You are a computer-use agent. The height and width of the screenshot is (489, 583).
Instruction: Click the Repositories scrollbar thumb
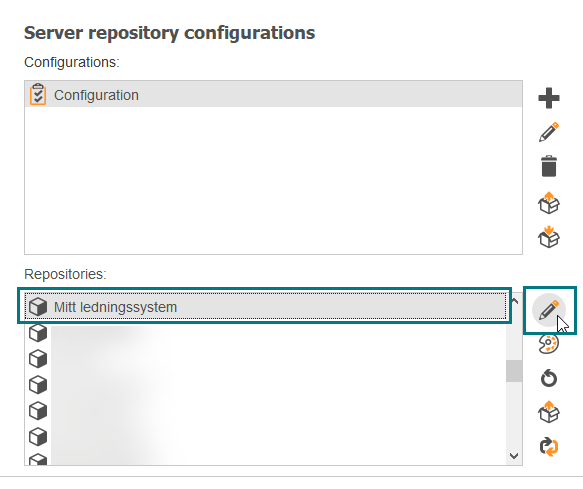click(514, 370)
